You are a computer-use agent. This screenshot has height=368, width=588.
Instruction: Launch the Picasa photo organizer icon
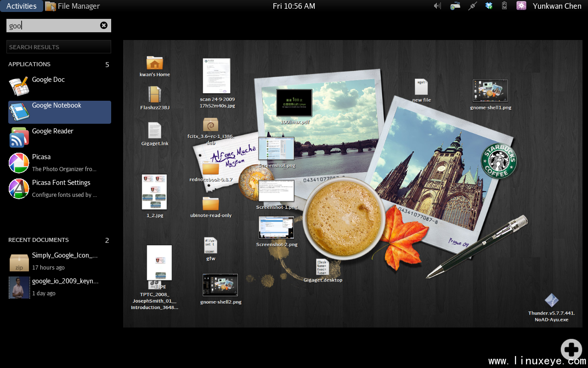pos(19,164)
